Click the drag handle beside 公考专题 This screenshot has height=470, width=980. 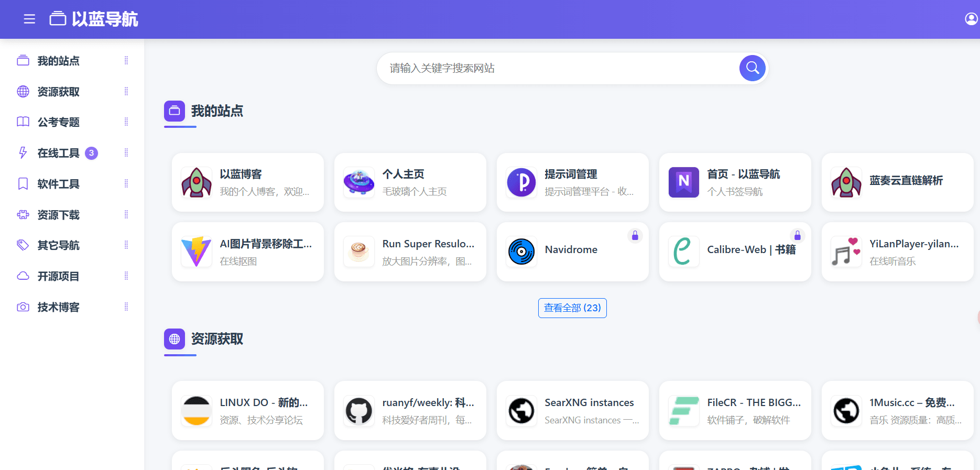pos(126,122)
